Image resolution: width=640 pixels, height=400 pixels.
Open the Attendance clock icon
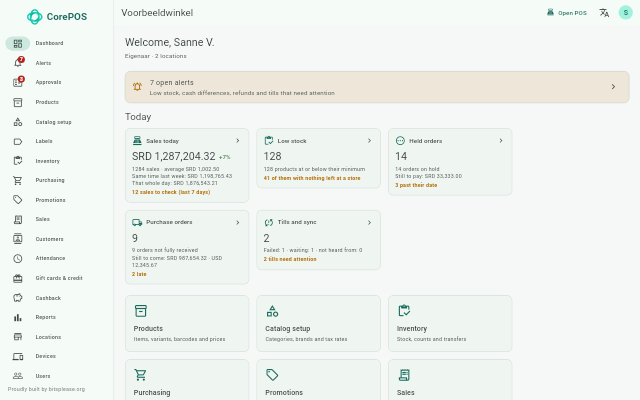(18, 258)
